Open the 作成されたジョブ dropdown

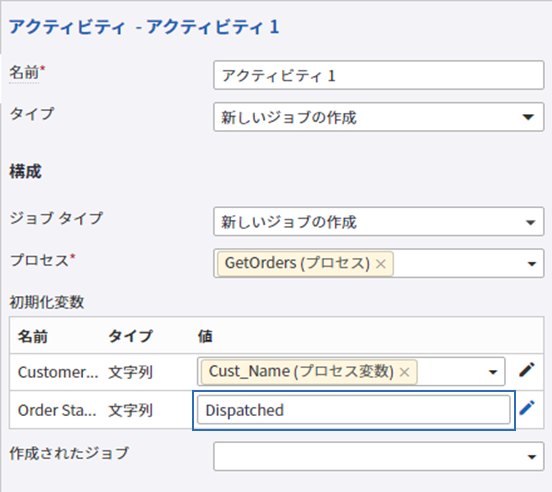pyautogui.click(x=378, y=456)
